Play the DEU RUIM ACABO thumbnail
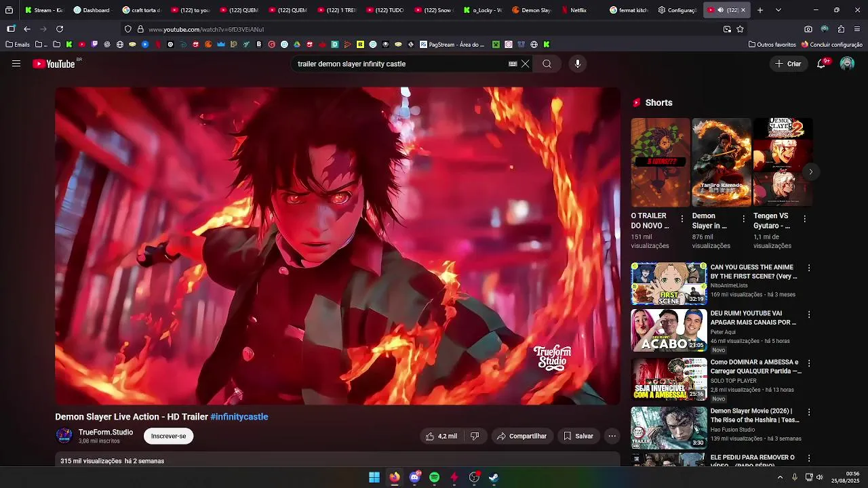The height and width of the screenshot is (488, 868). [669, 331]
